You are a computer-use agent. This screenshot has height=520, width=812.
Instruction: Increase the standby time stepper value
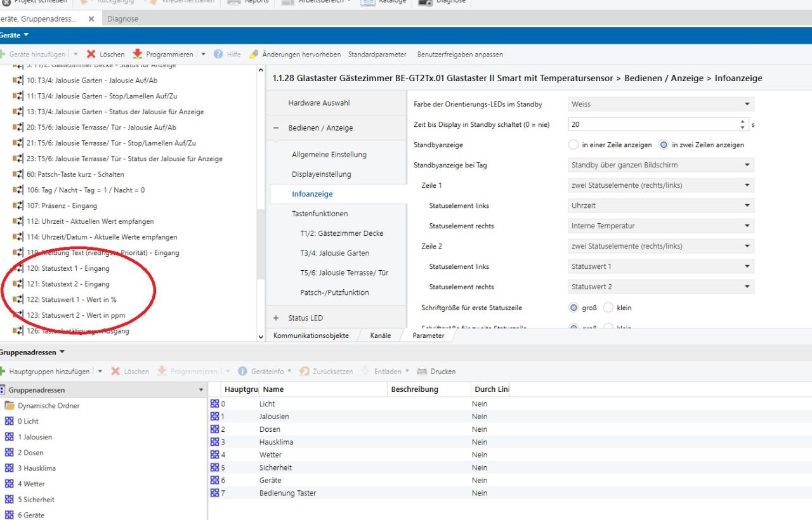click(x=743, y=122)
